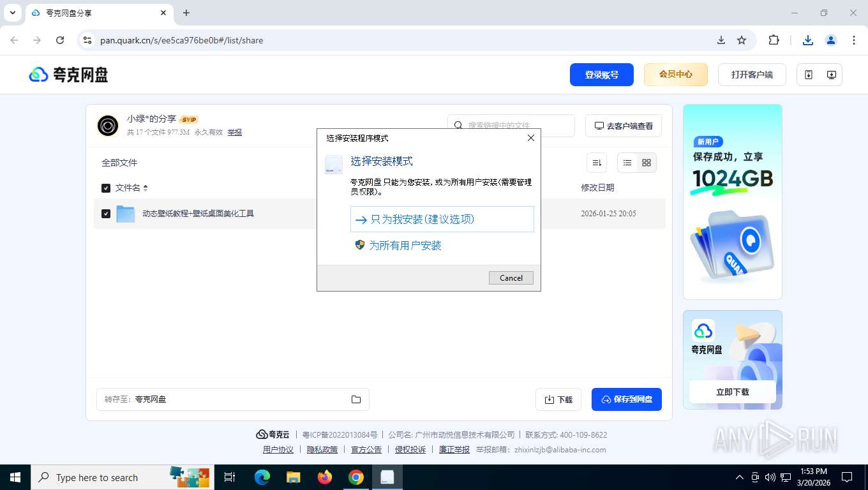The width and height of the screenshot is (868, 490).
Task: Click the blue 登录账号 login button
Action: (x=601, y=75)
